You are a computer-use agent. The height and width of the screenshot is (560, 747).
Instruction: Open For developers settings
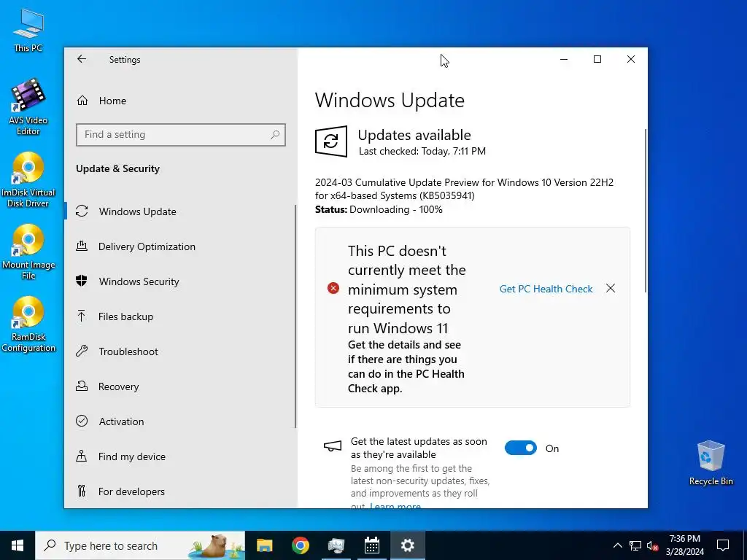pos(131,491)
